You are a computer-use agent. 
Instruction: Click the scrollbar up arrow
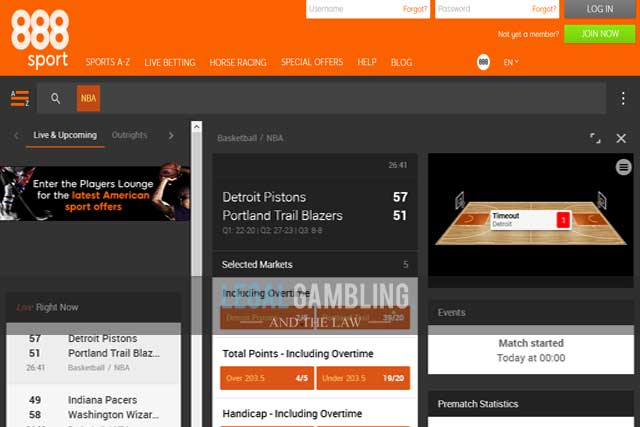click(196, 127)
